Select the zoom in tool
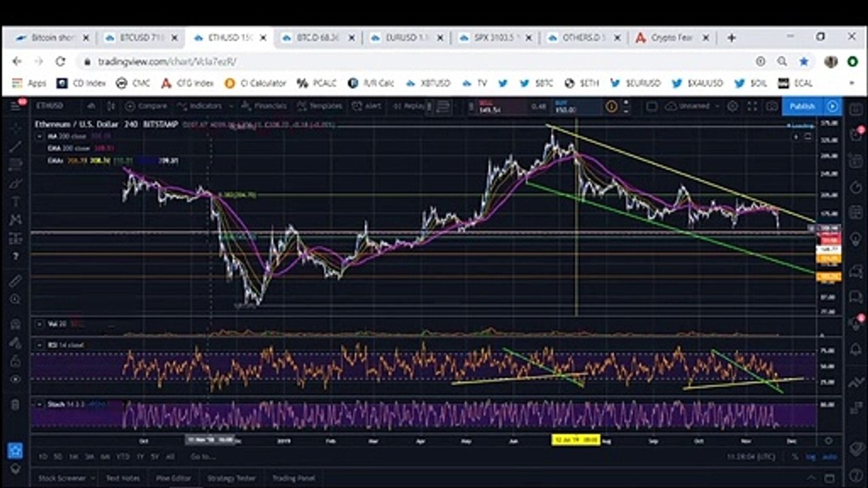This screenshot has width=868, height=488. click(16, 299)
